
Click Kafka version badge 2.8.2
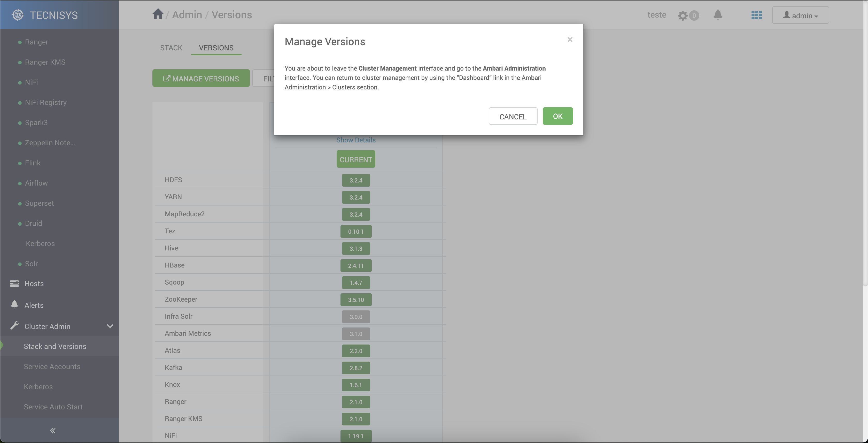(x=356, y=368)
